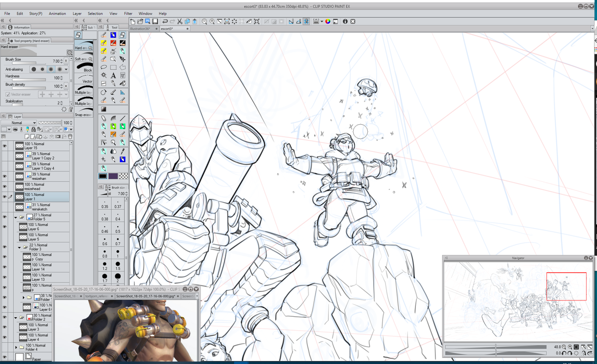
Task: Toggle visibility of Folder 2
Action: (4, 317)
